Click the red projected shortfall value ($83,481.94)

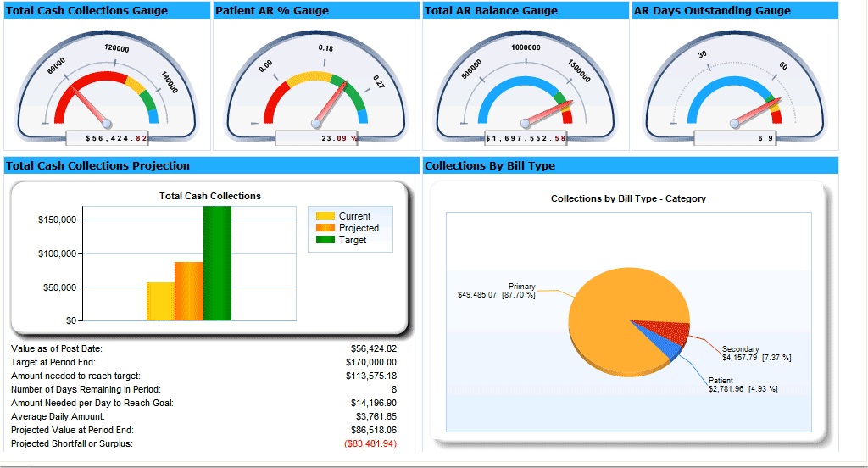pos(370,443)
